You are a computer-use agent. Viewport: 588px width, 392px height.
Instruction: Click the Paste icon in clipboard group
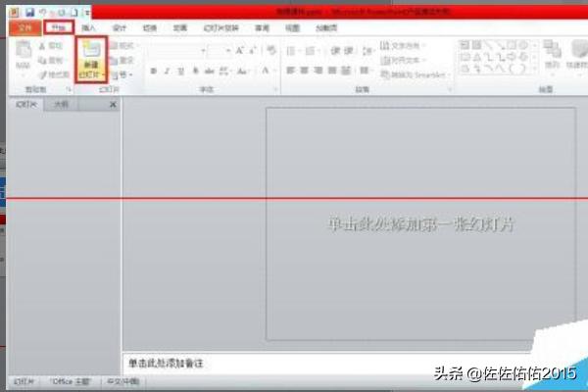(22, 60)
